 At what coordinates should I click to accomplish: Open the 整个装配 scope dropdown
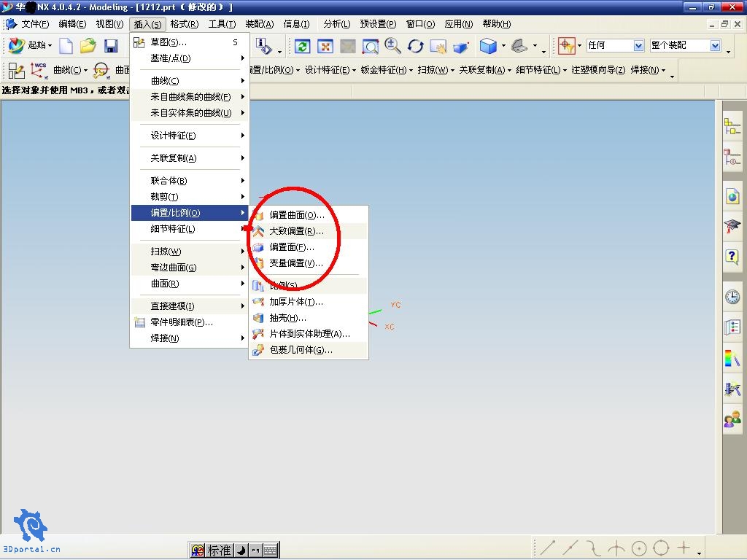click(x=715, y=46)
